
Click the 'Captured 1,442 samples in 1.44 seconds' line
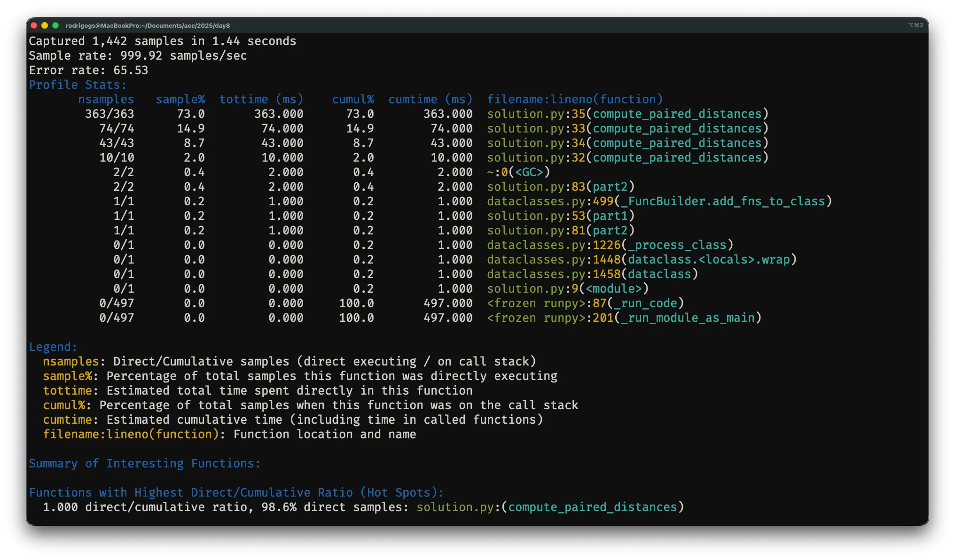163,41
